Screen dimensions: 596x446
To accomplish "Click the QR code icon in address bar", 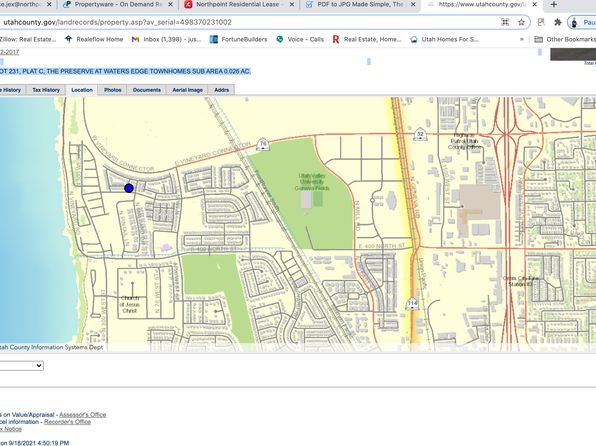I will (x=505, y=22).
